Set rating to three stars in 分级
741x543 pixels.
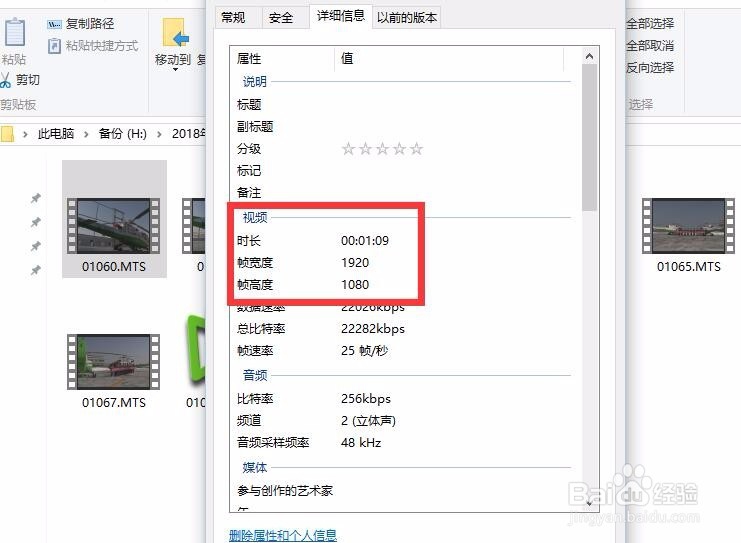coord(382,149)
